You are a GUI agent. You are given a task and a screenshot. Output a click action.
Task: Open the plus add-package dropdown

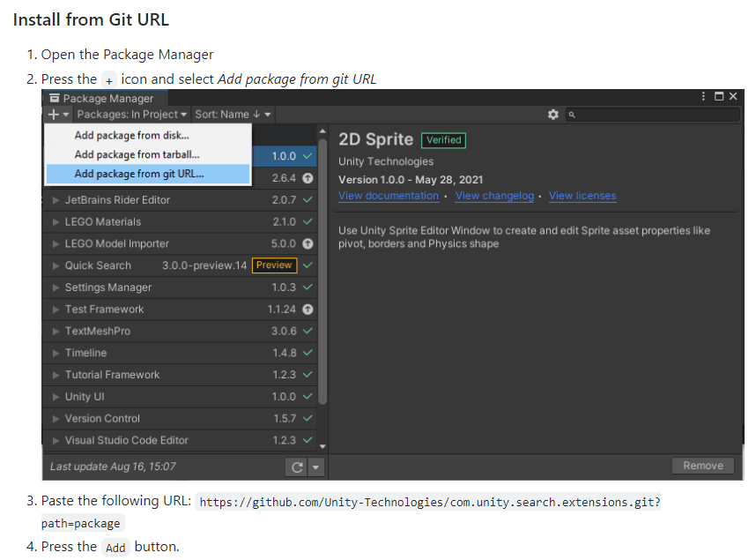pos(59,115)
